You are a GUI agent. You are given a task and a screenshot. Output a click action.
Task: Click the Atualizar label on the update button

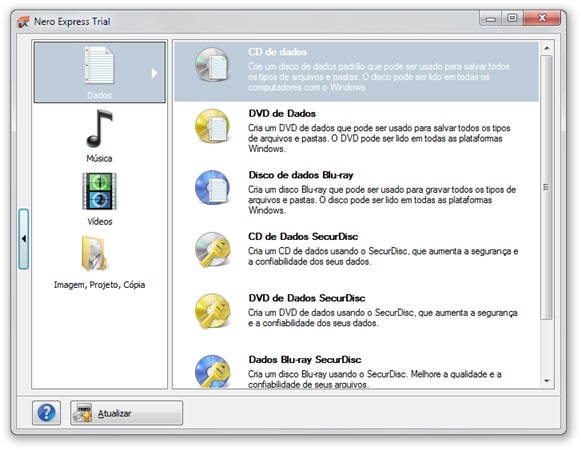pyautogui.click(x=114, y=413)
